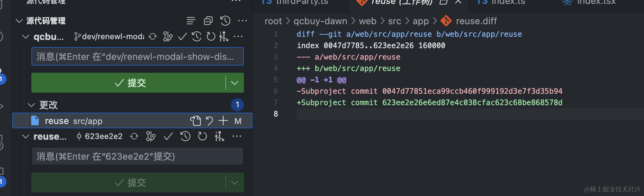This screenshot has width=644, height=196.
Task: Click qcbuy-dawn in the breadcrumb path
Action: (320, 21)
